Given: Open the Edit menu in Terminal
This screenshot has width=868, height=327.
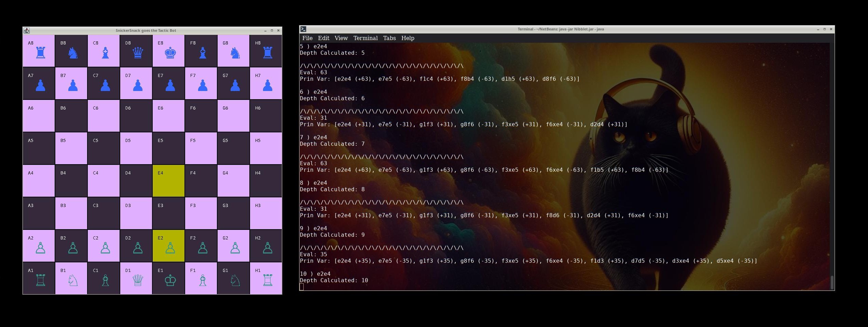Looking at the screenshot, I should pos(323,38).
